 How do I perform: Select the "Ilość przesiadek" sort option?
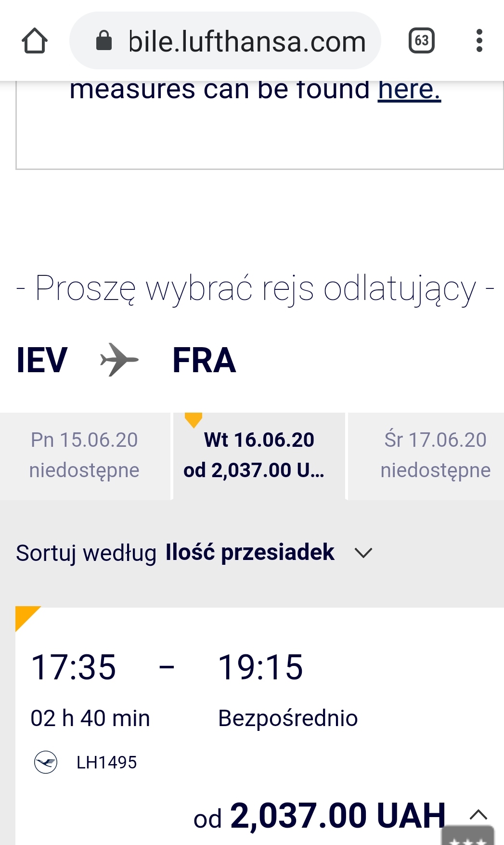pos(249,552)
